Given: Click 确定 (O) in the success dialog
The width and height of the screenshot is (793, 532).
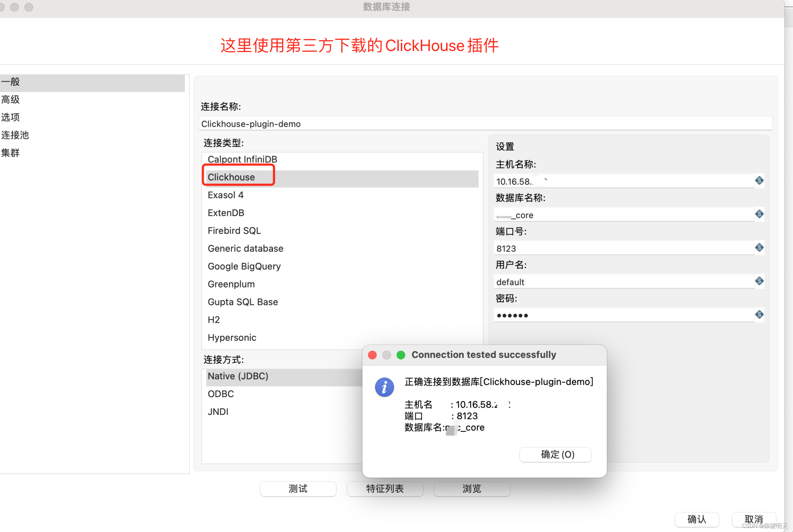Looking at the screenshot, I should click(556, 455).
